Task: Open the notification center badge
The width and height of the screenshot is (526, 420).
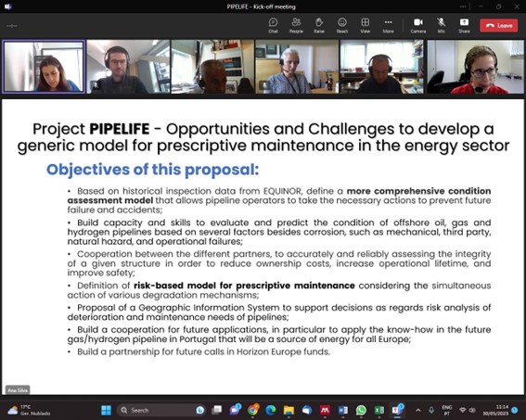Action: pyautogui.click(x=515, y=410)
